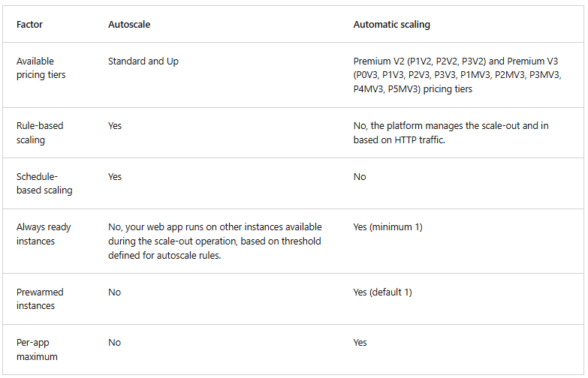Select the Always ready instances row label
This screenshot has width=588, height=378.
pyautogui.click(x=44, y=234)
